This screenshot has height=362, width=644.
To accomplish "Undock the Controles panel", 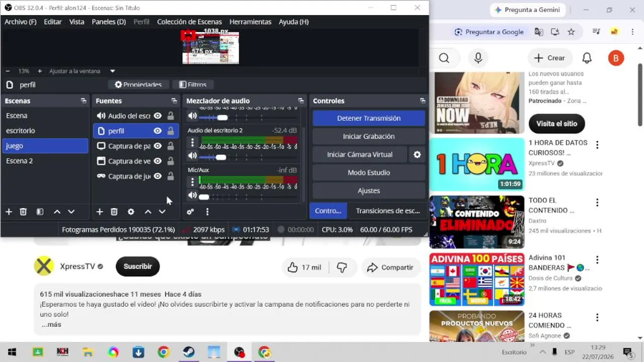I will pyautogui.click(x=423, y=101).
